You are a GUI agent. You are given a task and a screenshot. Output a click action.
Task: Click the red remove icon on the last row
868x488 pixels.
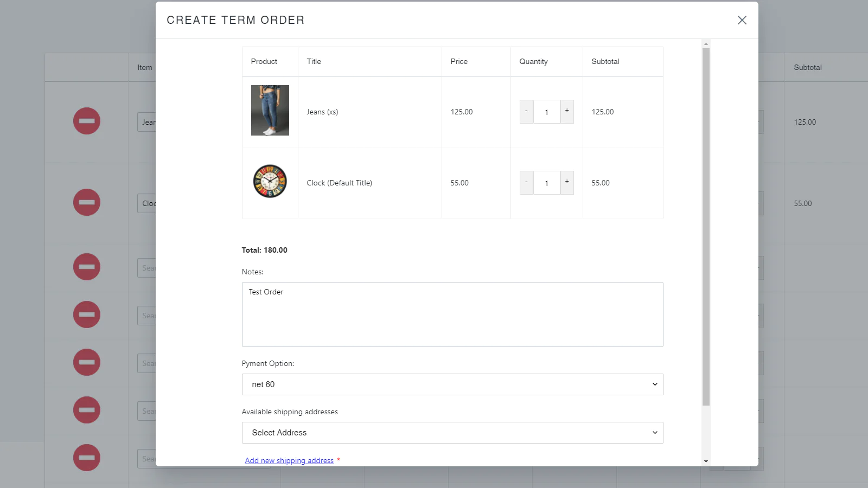pyautogui.click(x=87, y=458)
